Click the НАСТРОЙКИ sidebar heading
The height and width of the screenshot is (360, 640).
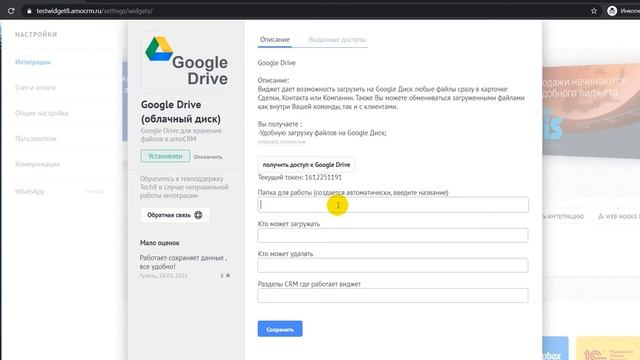pyautogui.click(x=36, y=35)
